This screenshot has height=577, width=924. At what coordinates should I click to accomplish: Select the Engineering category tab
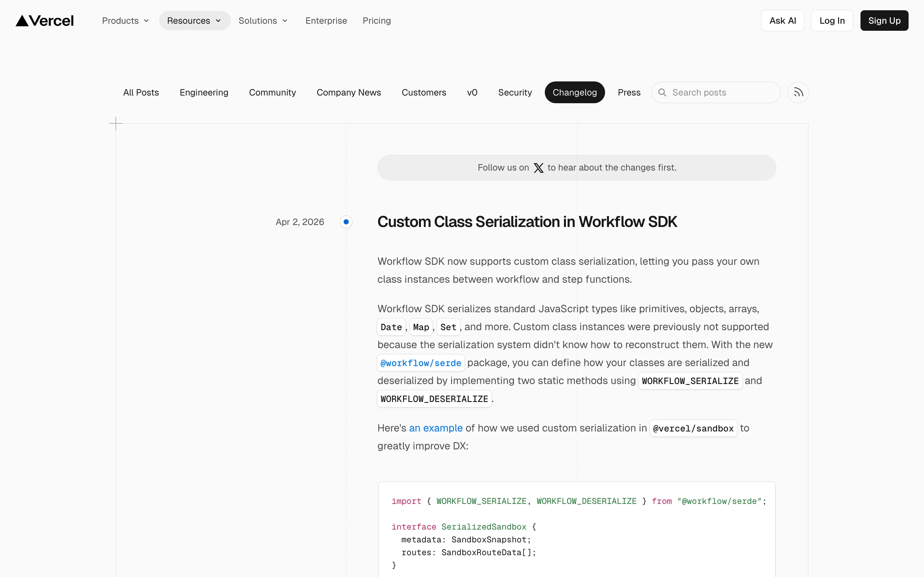coord(204,92)
